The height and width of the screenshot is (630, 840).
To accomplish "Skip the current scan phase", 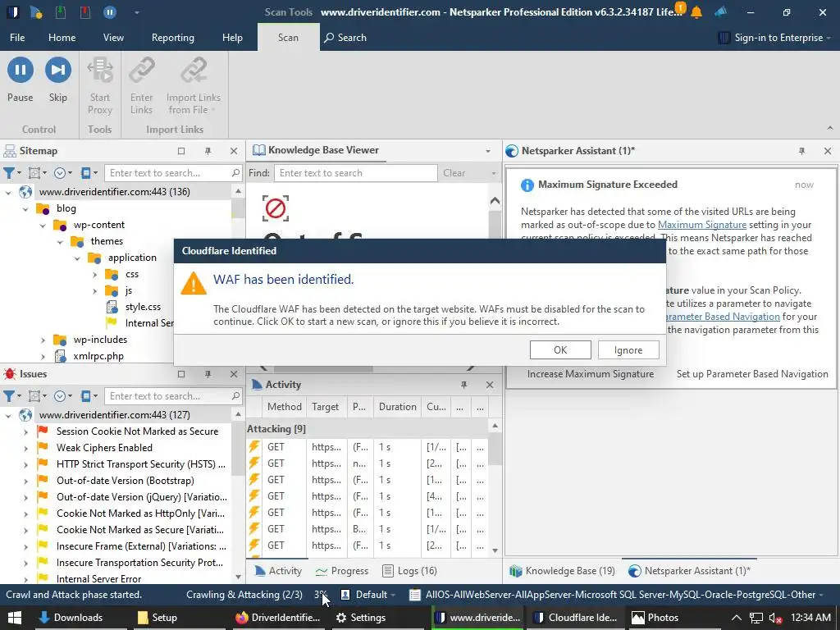I will tap(58, 80).
